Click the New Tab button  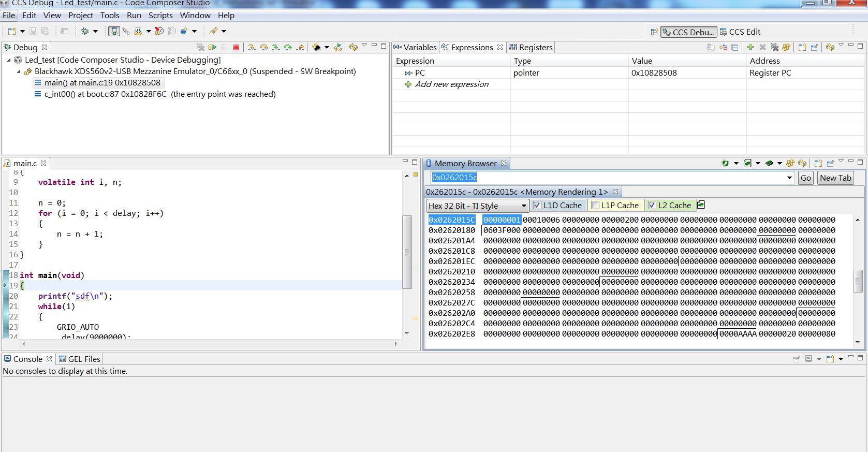coord(835,178)
